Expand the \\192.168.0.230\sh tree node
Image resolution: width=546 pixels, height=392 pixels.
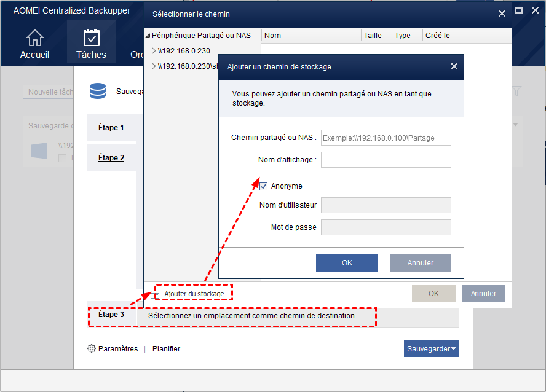(154, 66)
